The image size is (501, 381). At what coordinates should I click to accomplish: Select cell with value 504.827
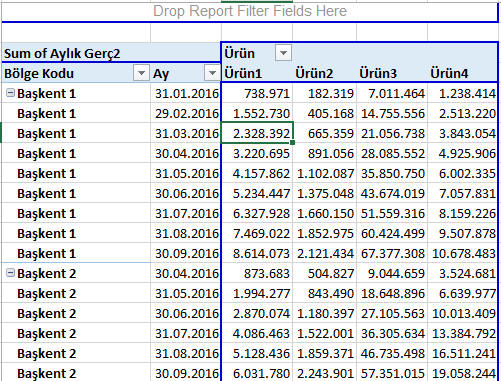pos(325,273)
